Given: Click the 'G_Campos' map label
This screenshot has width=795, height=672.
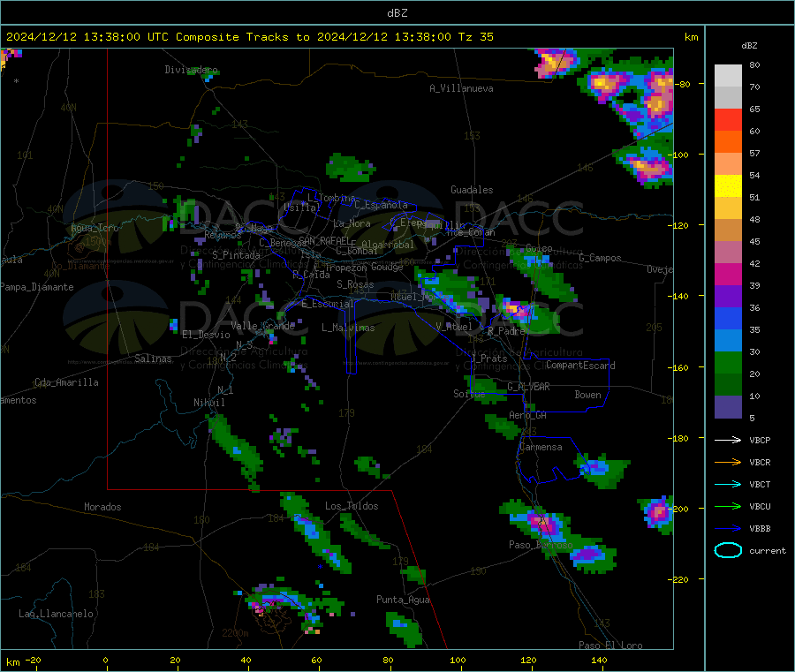Looking at the screenshot, I should [x=600, y=258].
